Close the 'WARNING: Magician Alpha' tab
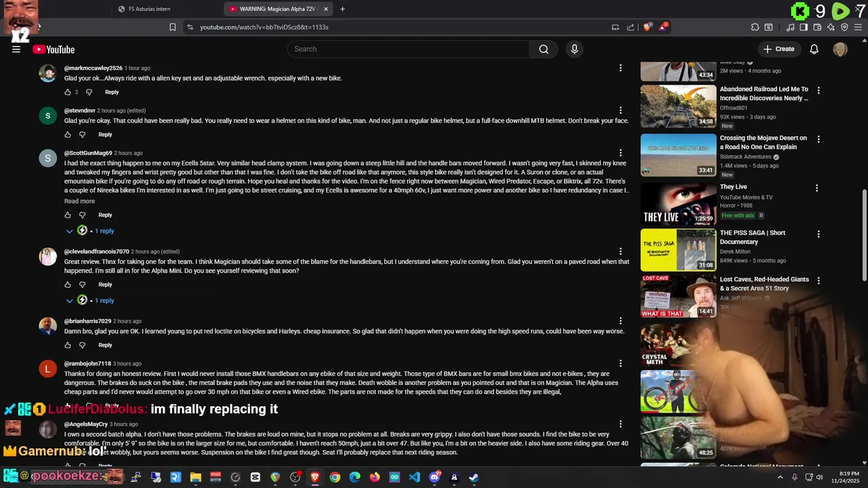The width and height of the screenshot is (868, 488). pos(326,9)
